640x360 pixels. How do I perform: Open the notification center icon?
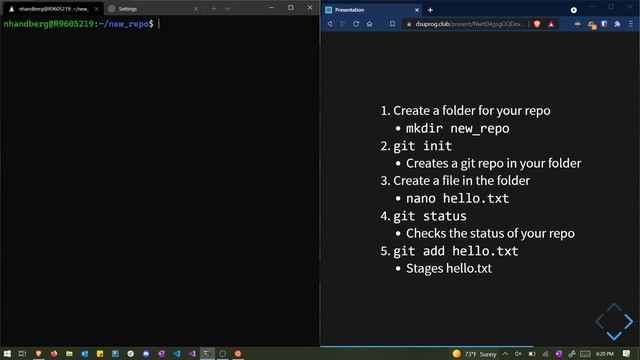[x=627, y=354]
